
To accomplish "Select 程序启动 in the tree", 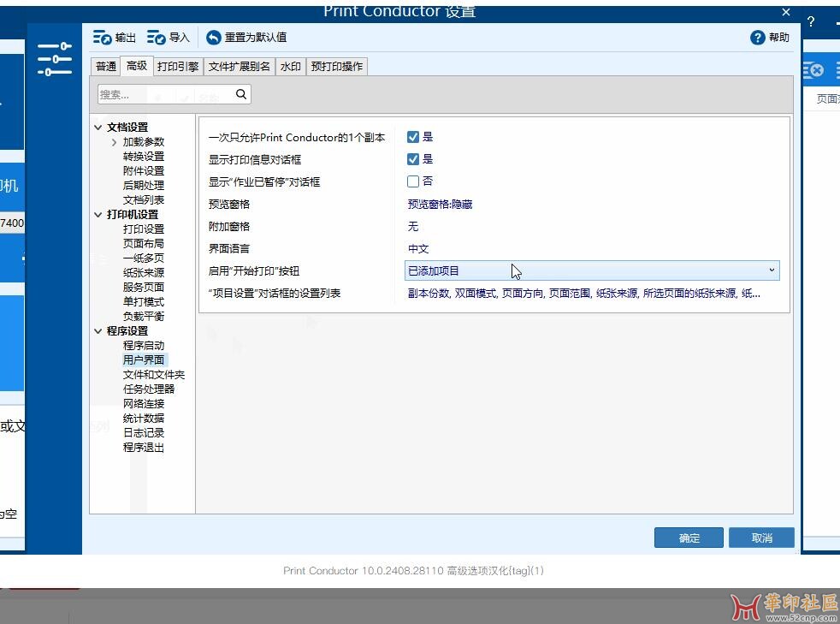I will (x=144, y=346).
